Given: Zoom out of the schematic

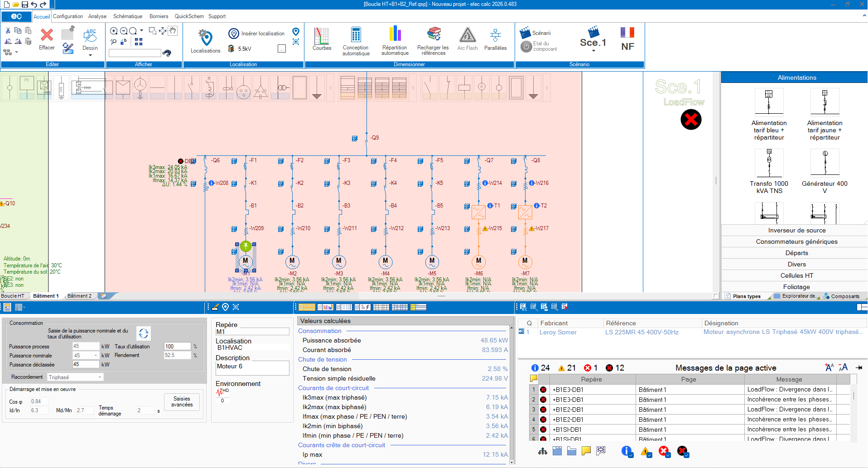Looking at the screenshot, I should click(123, 31).
